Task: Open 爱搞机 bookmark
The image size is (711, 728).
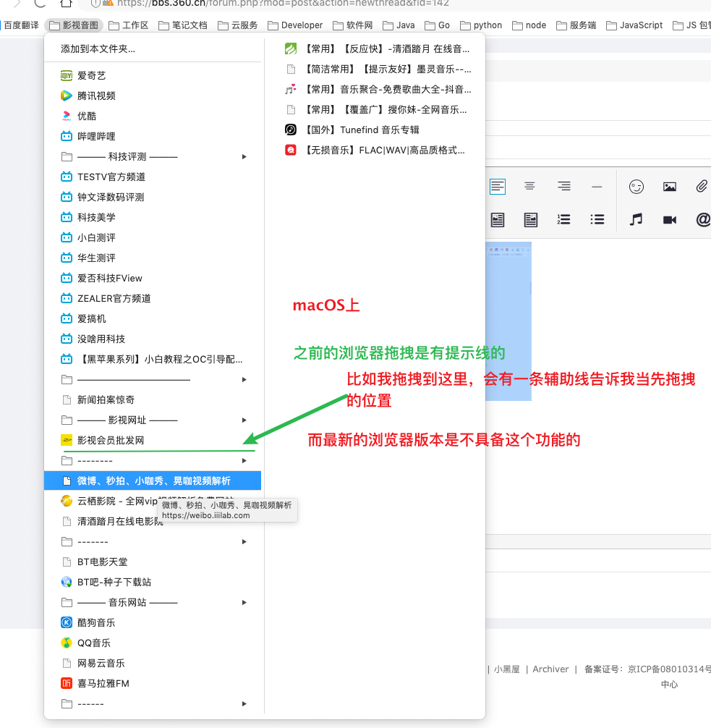Action: coord(153,318)
